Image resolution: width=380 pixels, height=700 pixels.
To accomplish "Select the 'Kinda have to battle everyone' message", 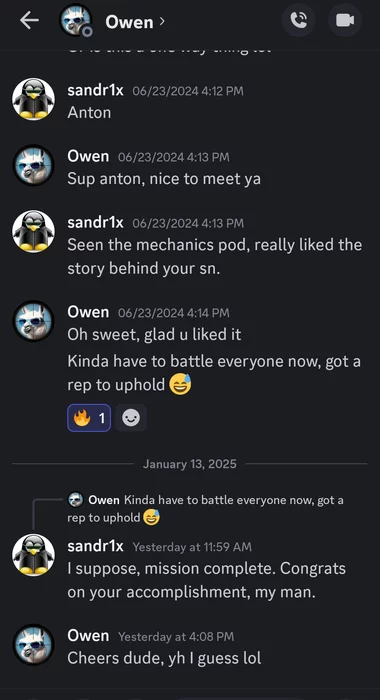I will [x=214, y=373].
